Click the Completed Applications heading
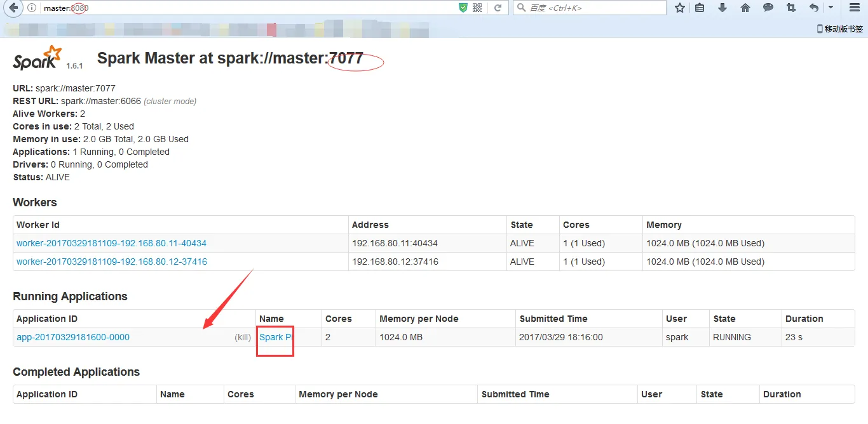Image resolution: width=868 pixels, height=424 pixels. point(76,372)
